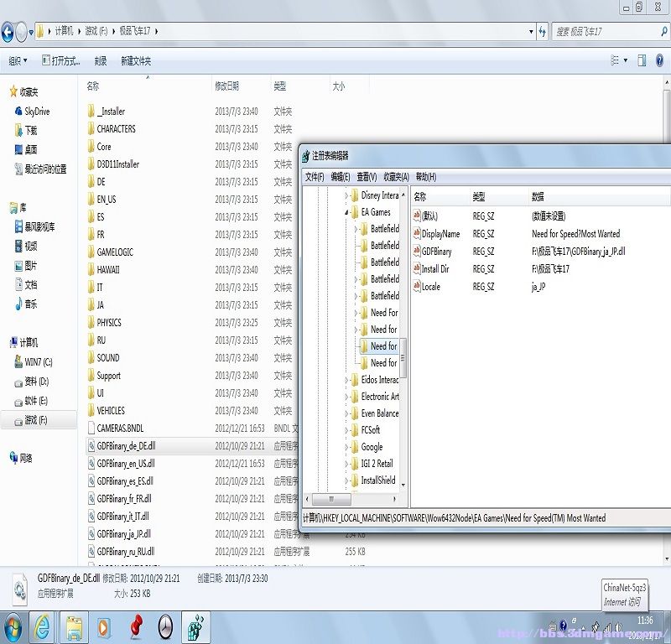Screen dimensions: 671x644
Task: Select the GDFBinary_ja_JP.dll file icon
Action: [91, 534]
